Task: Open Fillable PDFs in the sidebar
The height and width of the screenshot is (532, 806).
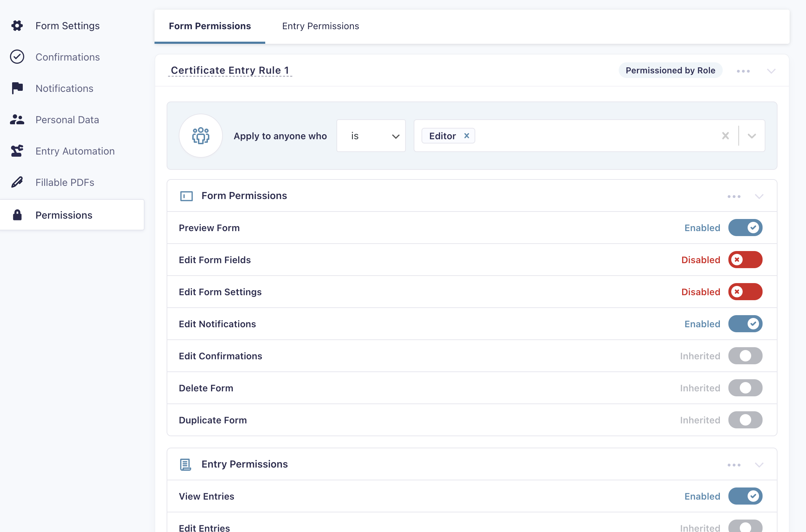Action: tap(65, 182)
